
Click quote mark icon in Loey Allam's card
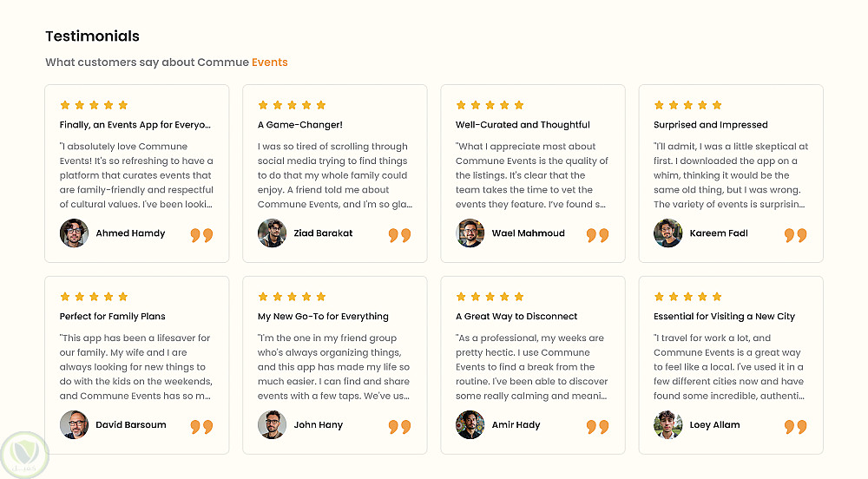[x=795, y=427]
